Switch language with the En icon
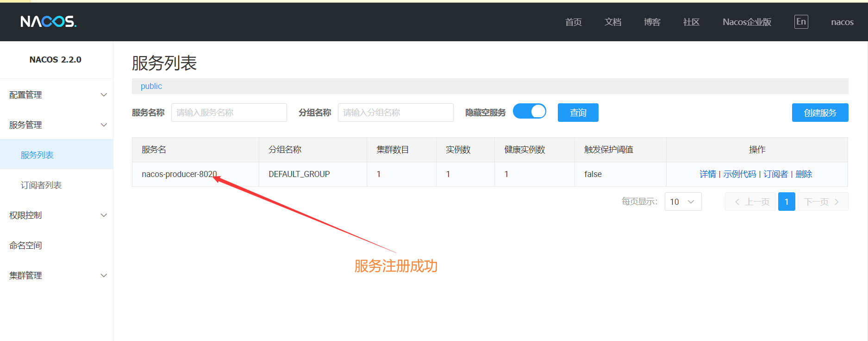This screenshot has width=868, height=341. [801, 22]
